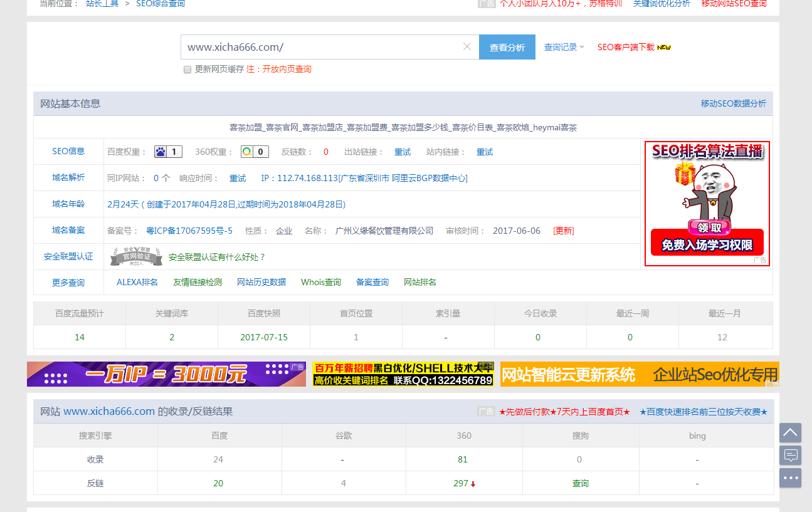
Task: Open 网站历史数据 query
Action: (261, 282)
